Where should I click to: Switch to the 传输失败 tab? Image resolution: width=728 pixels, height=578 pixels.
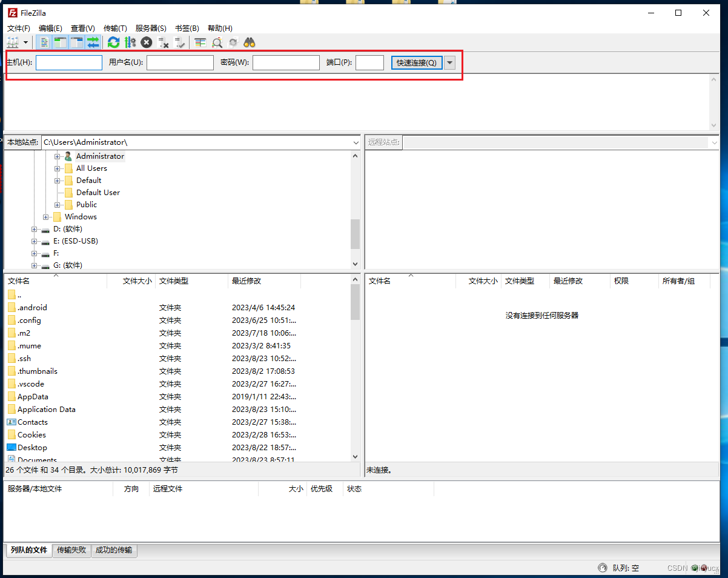(71, 550)
